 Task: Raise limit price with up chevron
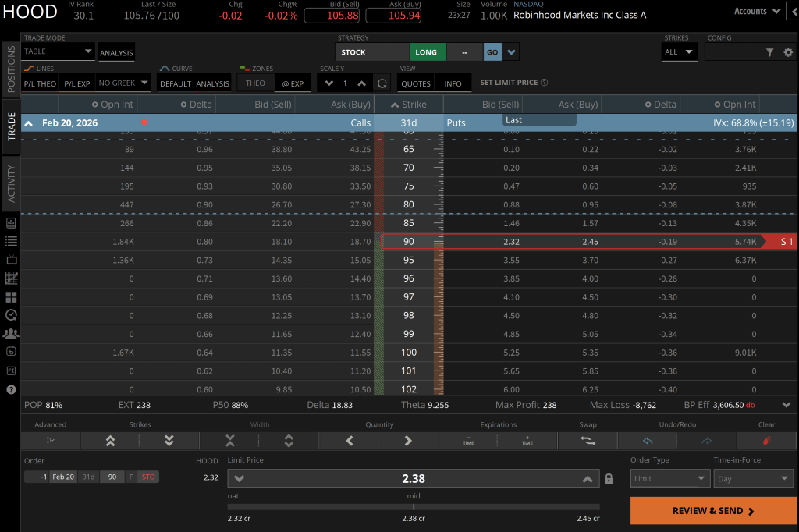coord(588,478)
